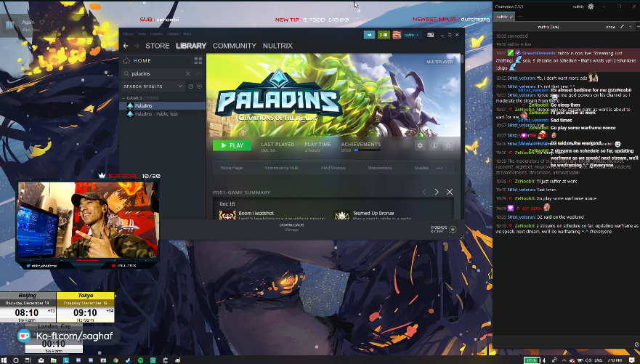Open Windows Start menu
This screenshot has width=640, height=364.
click(4, 360)
